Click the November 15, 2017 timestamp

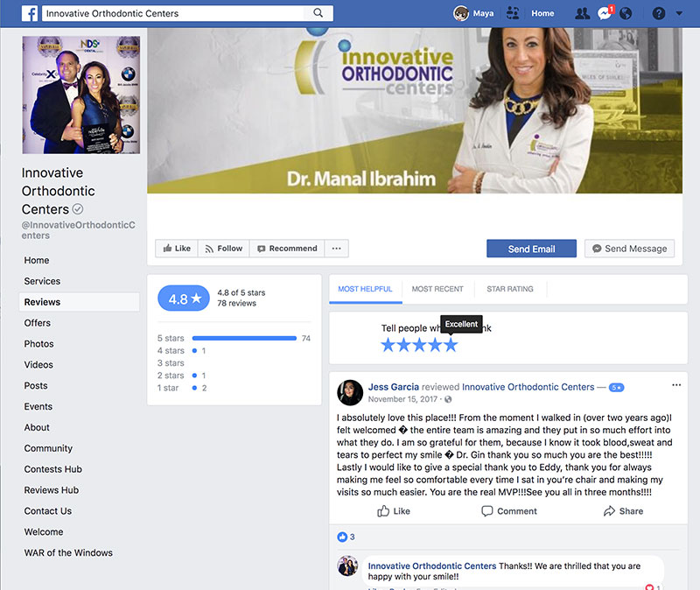pyautogui.click(x=402, y=399)
